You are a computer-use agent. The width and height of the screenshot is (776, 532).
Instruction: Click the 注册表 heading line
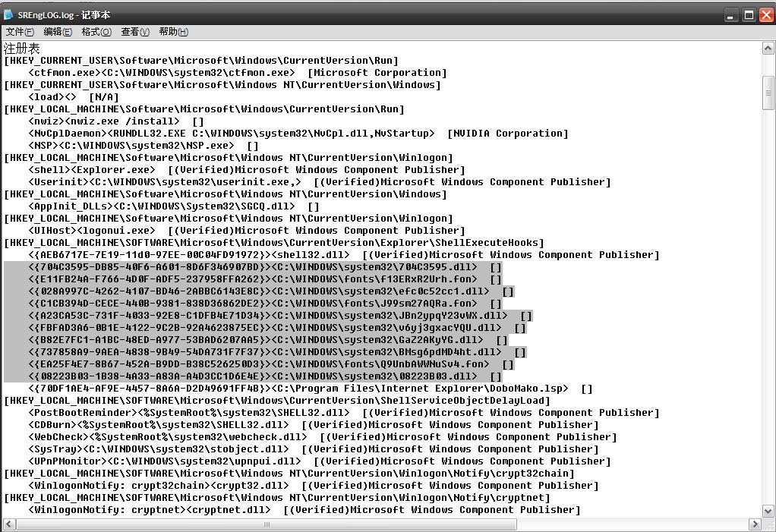coord(22,49)
